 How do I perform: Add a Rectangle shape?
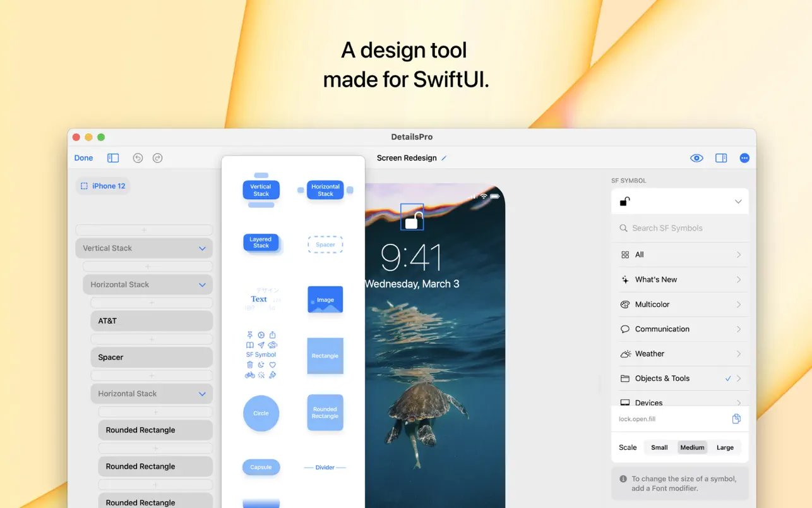325,355
